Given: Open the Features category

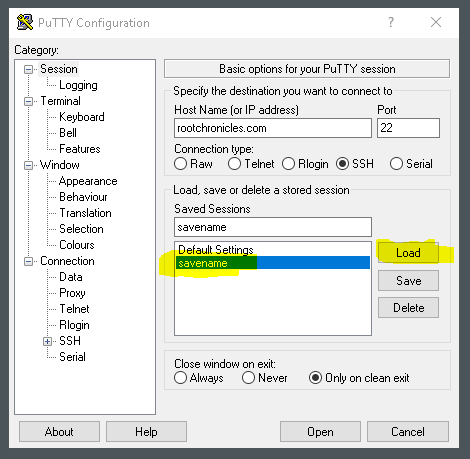Looking at the screenshot, I should [x=80, y=149].
